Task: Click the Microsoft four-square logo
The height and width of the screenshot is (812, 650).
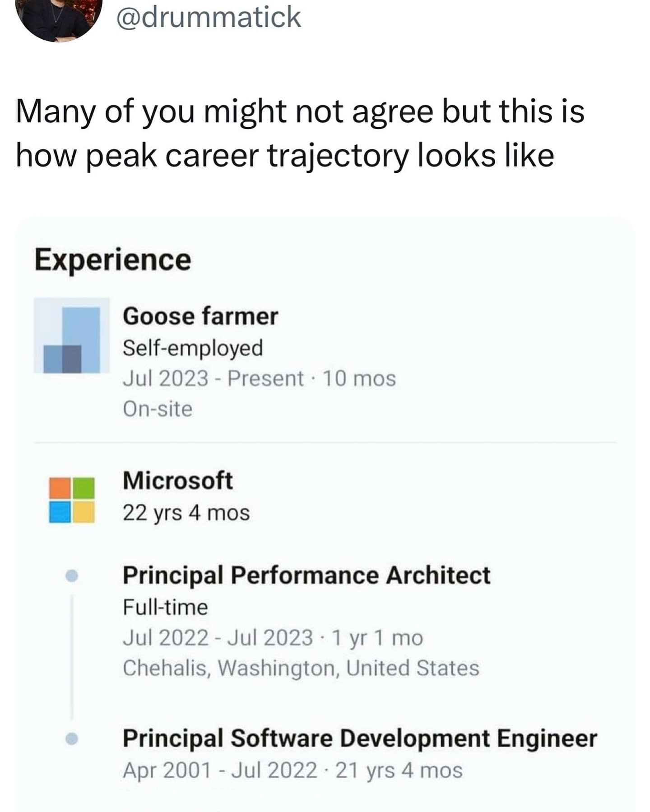Action: [x=72, y=500]
